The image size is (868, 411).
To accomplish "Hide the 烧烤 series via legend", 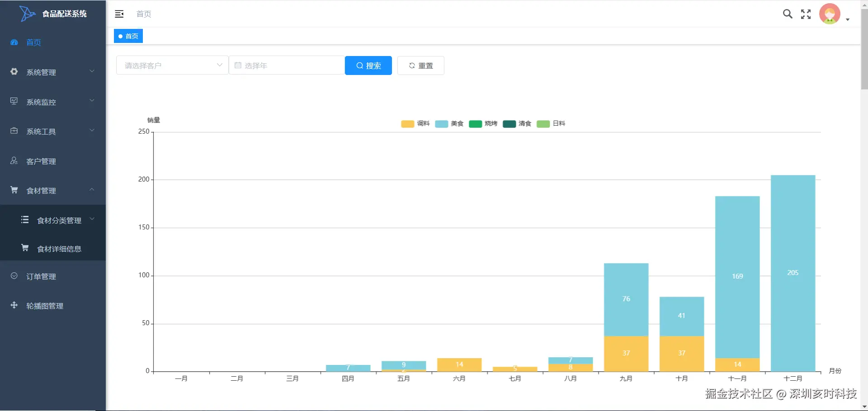I will pyautogui.click(x=483, y=124).
